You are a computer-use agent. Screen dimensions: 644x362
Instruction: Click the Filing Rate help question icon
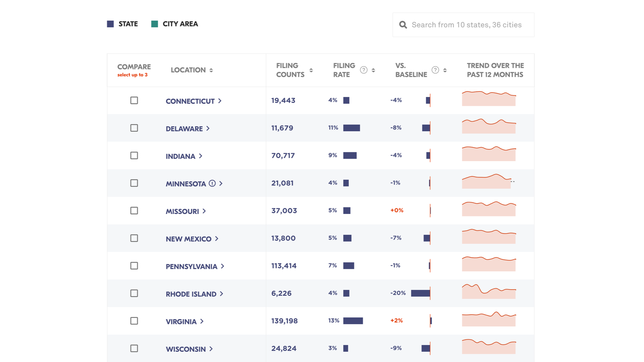click(363, 70)
